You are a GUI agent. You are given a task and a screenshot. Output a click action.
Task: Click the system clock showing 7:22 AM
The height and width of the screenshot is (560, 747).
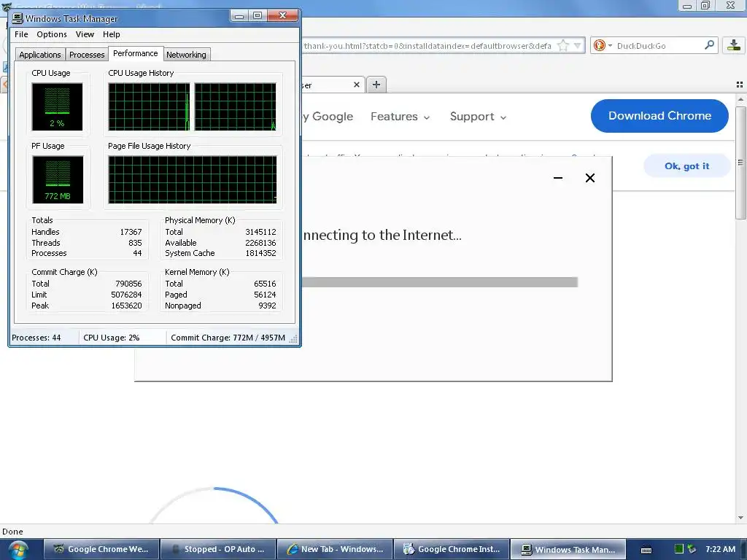[x=720, y=549]
